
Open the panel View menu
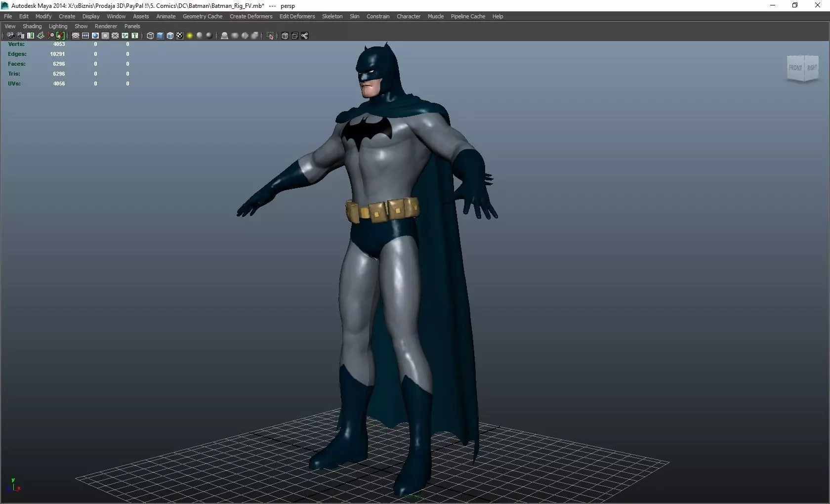tap(10, 26)
